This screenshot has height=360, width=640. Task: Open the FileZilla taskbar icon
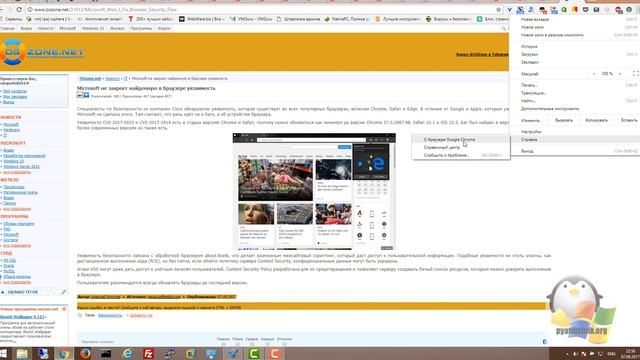coord(149,353)
